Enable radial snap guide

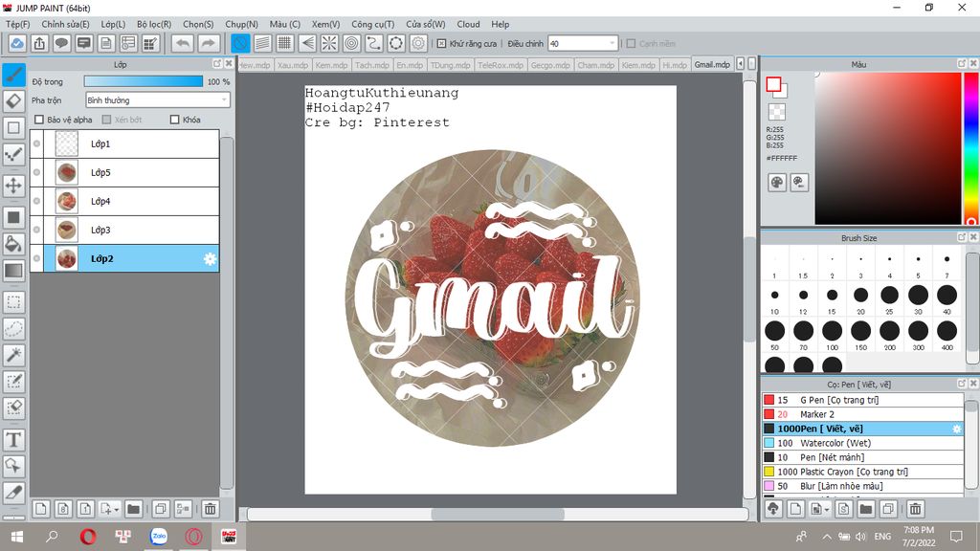(329, 44)
